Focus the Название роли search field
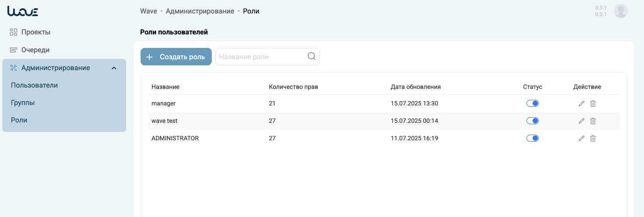This screenshot has width=644, height=217. point(261,57)
